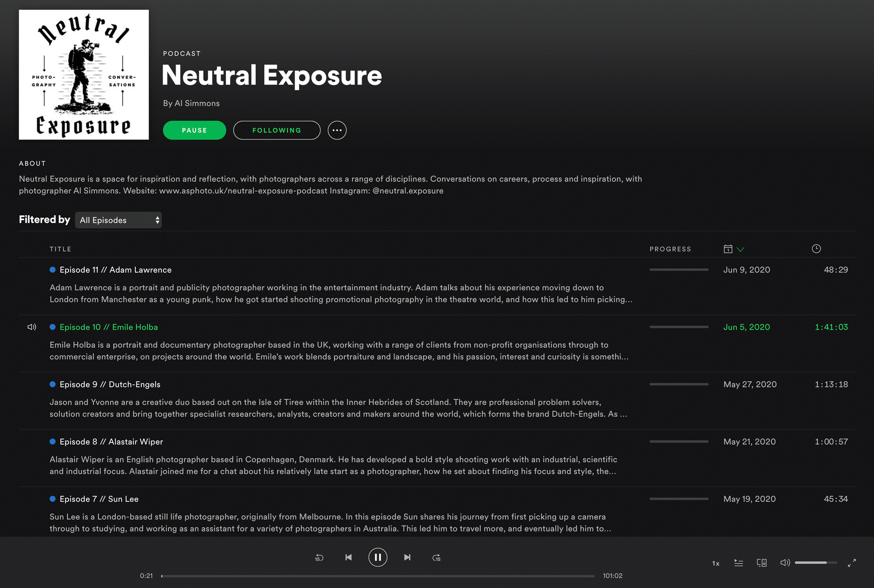This screenshot has width=874, height=588.
Task: Enter full screen mode
Action: [852, 563]
